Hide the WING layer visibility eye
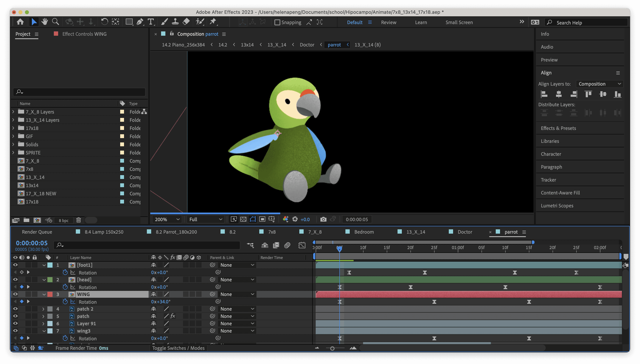The height and width of the screenshot is (364, 640). (x=15, y=294)
